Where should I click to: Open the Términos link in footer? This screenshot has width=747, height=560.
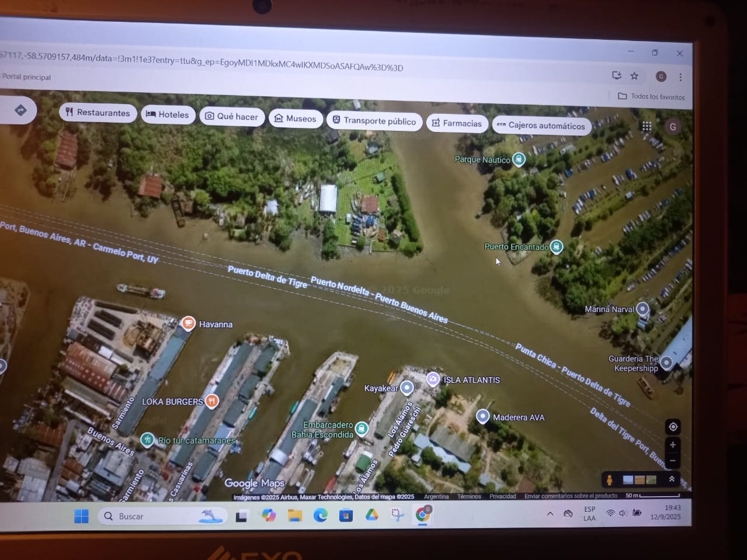469,497
